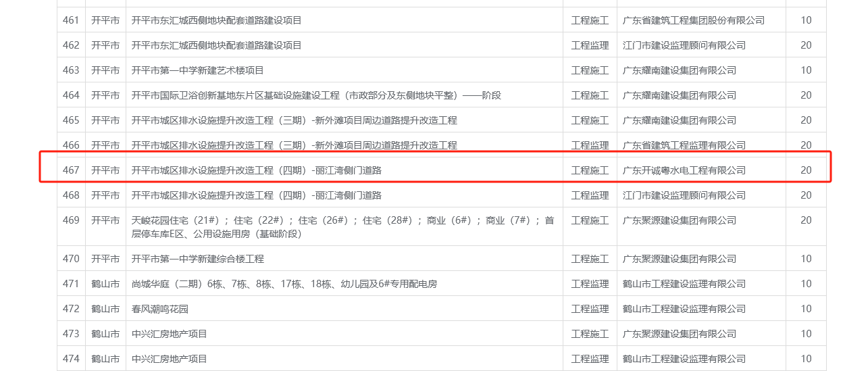Click row number 472
Viewport: 868px width, 371px height.
71,309
